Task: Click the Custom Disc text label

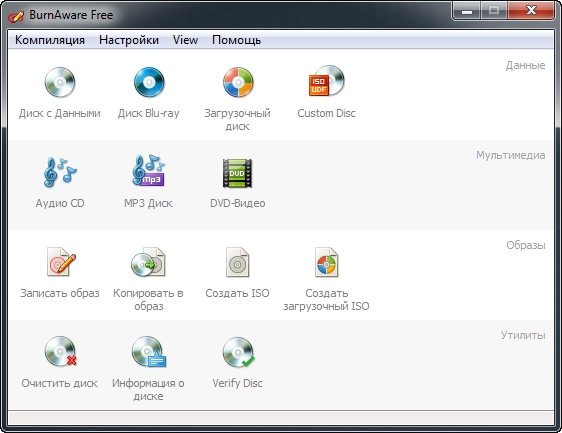Action: (327, 113)
